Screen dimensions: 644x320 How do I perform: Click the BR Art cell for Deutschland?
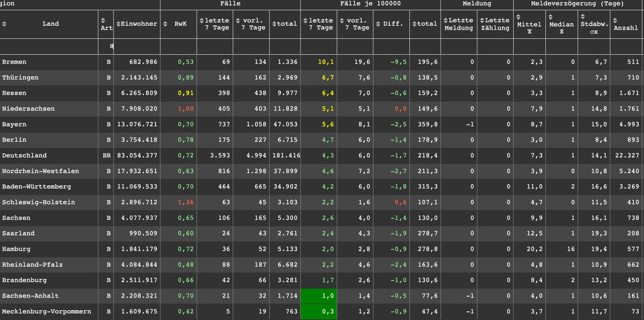pos(107,156)
